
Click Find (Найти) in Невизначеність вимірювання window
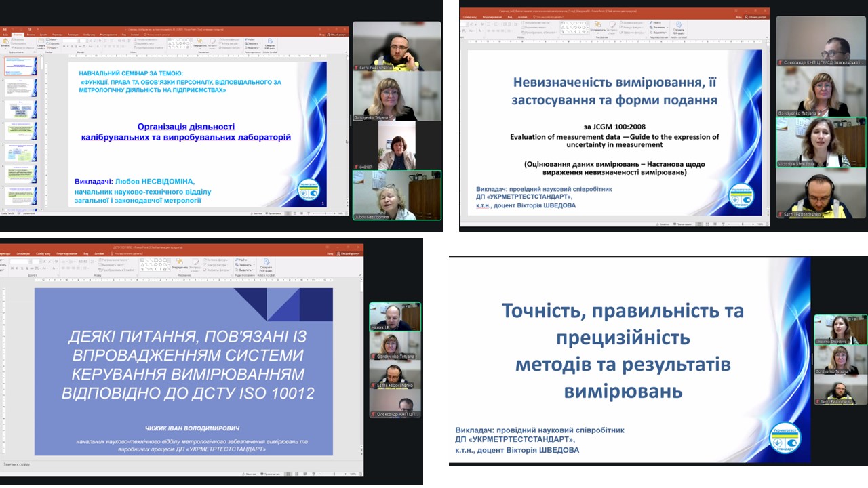coord(657,22)
